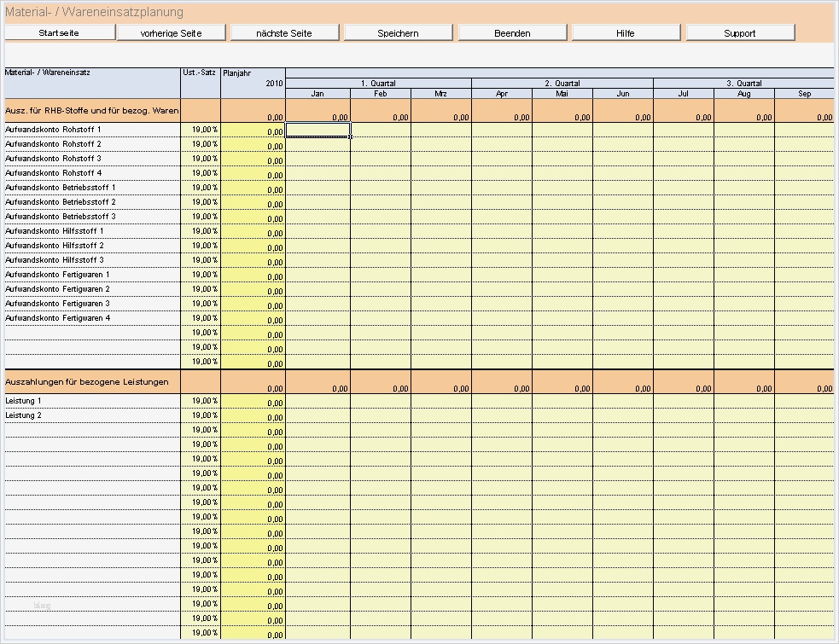
Task: Select Aug cell for Leistung 1
Action: pos(744,401)
